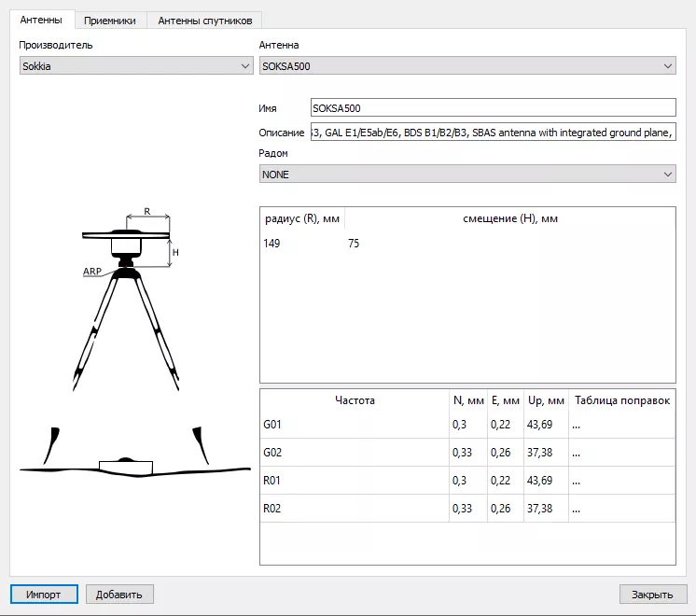Close the dialog with Закрыть
Image resolution: width=696 pixels, height=616 pixels.
click(652, 594)
